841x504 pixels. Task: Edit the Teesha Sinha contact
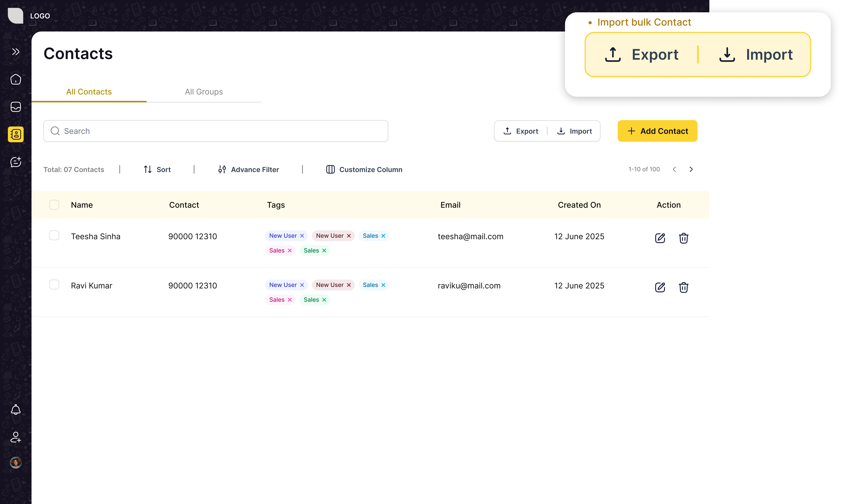coord(660,238)
